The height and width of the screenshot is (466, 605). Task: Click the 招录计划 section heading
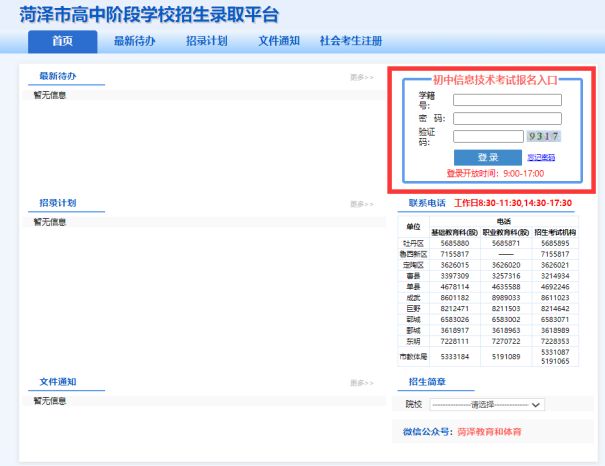click(x=58, y=203)
